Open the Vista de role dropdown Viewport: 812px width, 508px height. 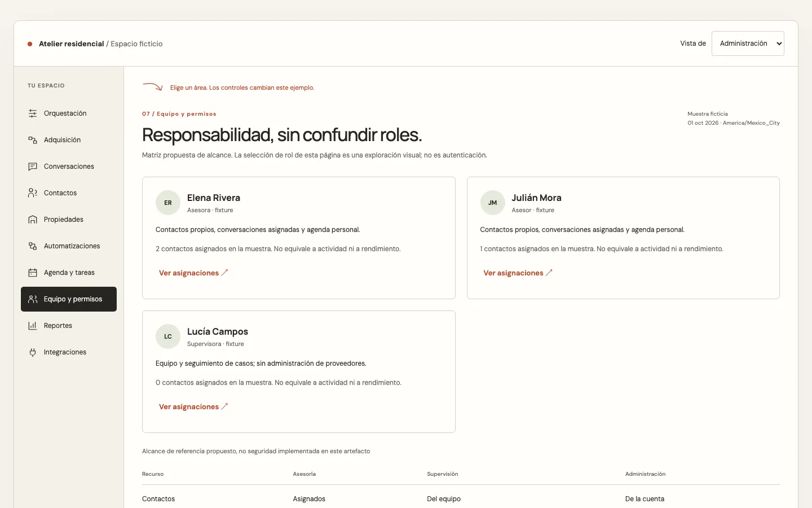tap(748, 43)
